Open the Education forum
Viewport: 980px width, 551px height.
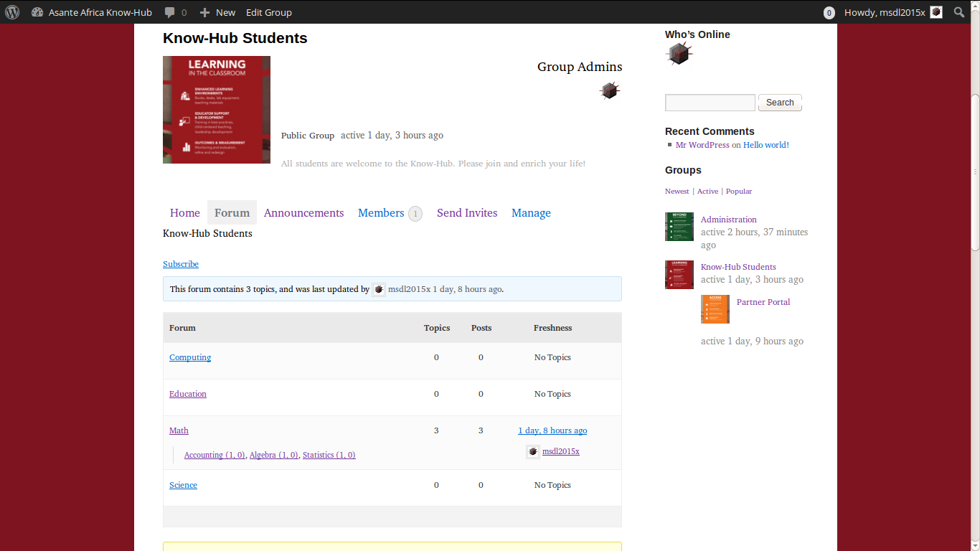(188, 394)
